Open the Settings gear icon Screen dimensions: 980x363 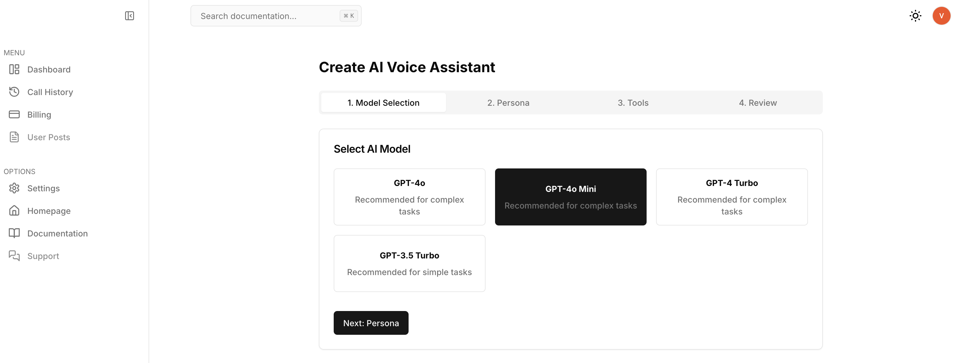point(14,188)
